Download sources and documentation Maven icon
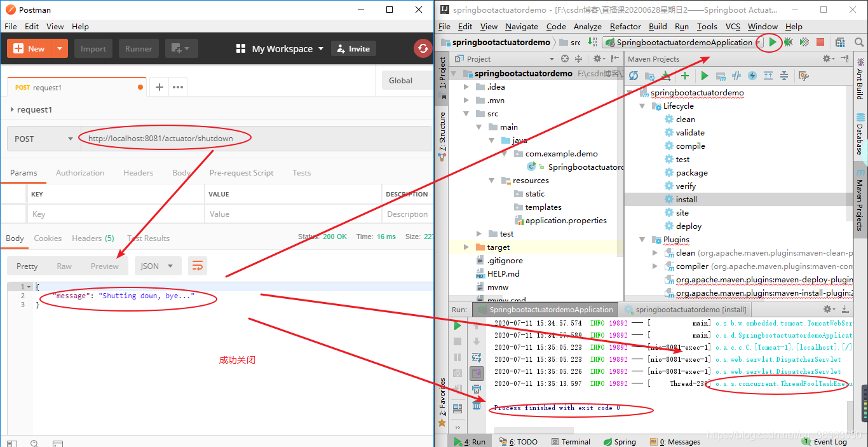 (x=666, y=76)
